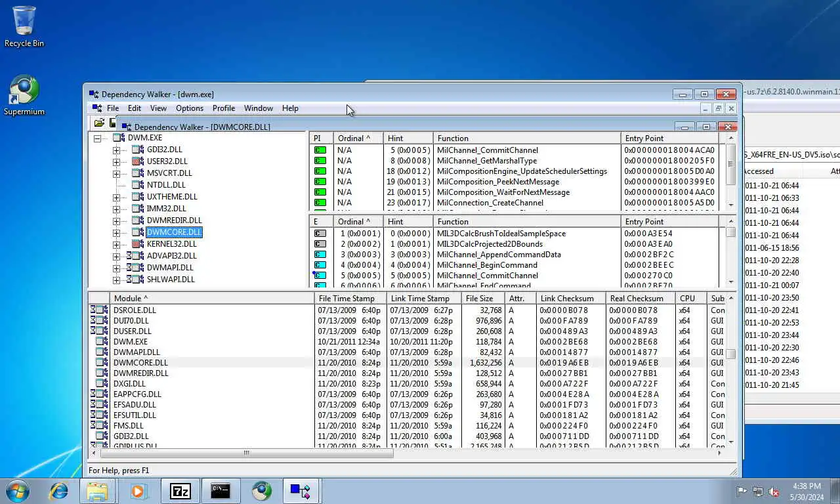
Task: Click the module icon beside DXGI.DLL in the list
Action: click(102, 384)
